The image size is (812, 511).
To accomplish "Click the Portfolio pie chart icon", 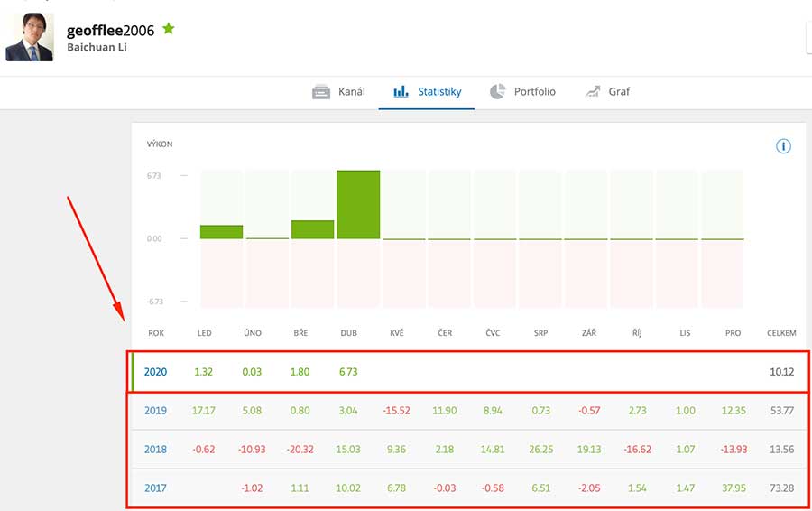I will 497,92.
